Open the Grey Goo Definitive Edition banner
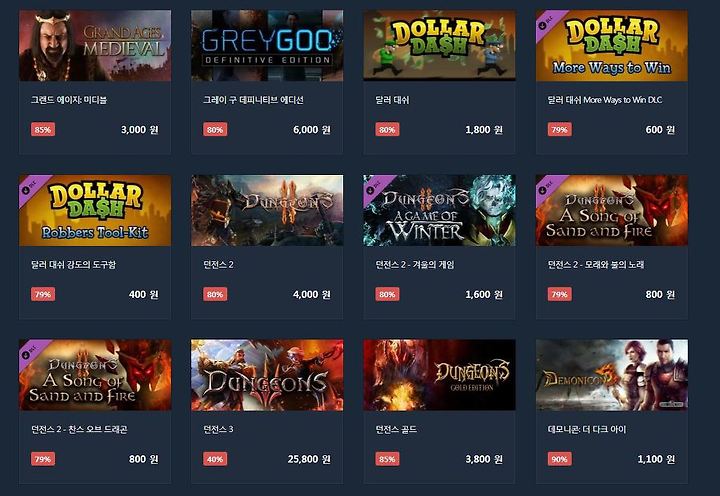720x496 pixels. click(x=267, y=45)
